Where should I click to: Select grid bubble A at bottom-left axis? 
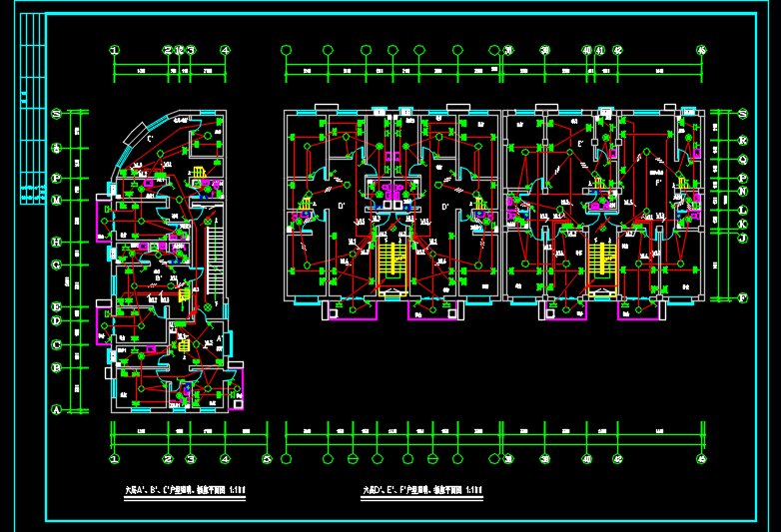[57, 409]
